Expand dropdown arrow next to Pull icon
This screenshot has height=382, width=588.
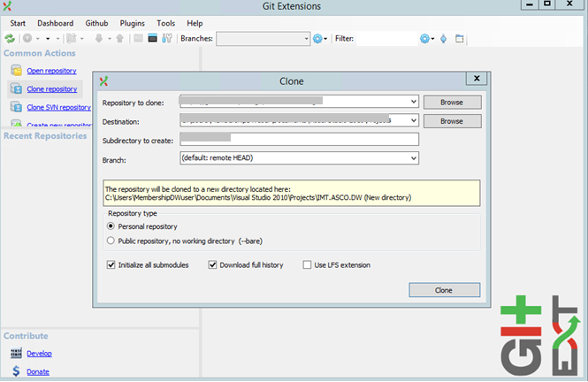pyautogui.click(x=109, y=39)
